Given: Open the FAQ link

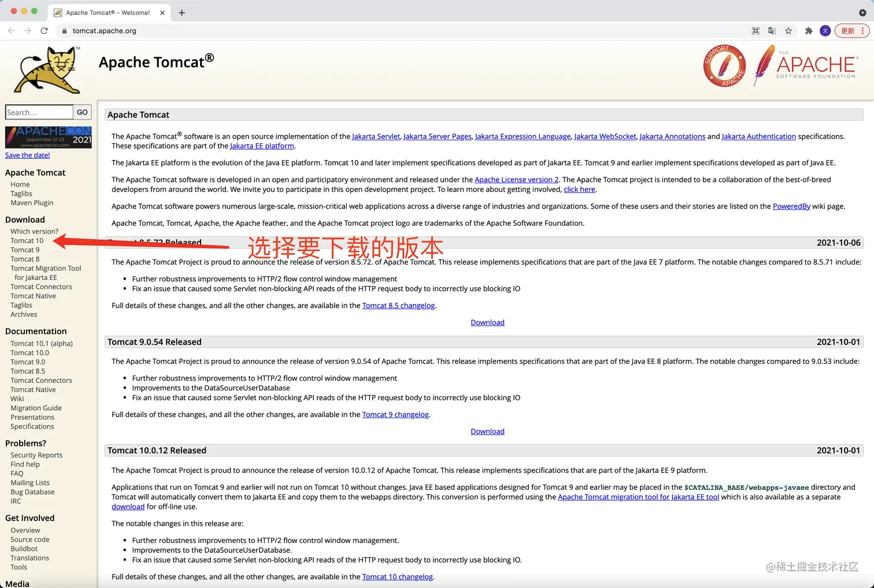Looking at the screenshot, I should coord(17,474).
